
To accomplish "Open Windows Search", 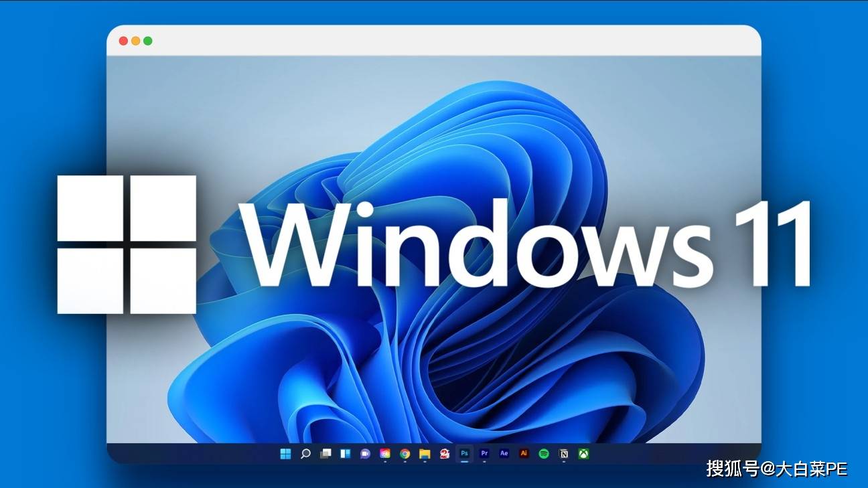I will (305, 454).
